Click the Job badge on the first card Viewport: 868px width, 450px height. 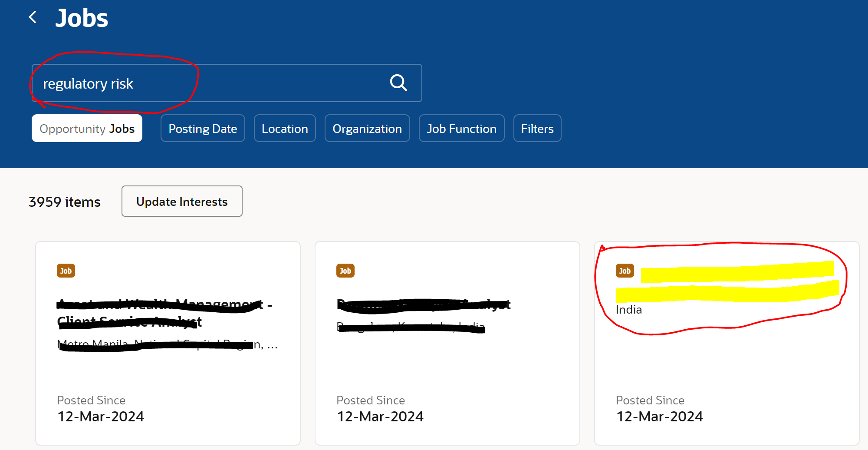[x=66, y=270]
